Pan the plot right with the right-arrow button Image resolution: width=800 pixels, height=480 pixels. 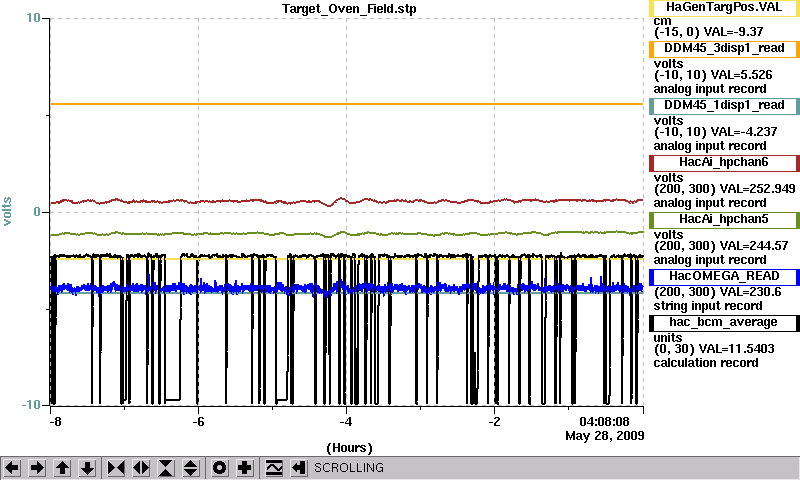click(37, 467)
